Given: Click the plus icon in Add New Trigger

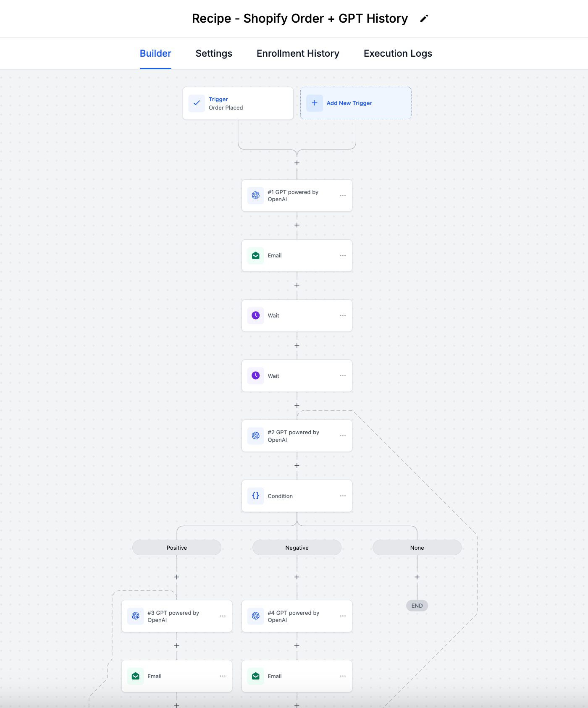Looking at the screenshot, I should (315, 103).
